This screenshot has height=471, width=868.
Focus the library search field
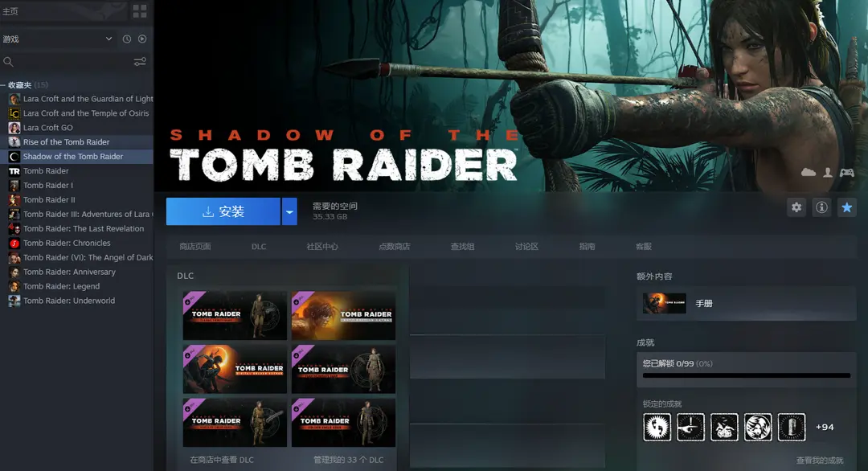[x=67, y=61]
